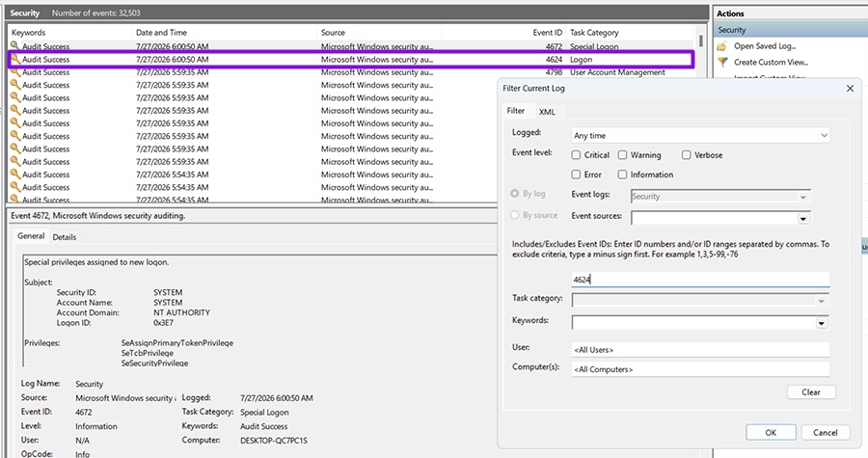Check the Critical event level box
The image size is (868, 458).
click(x=576, y=155)
